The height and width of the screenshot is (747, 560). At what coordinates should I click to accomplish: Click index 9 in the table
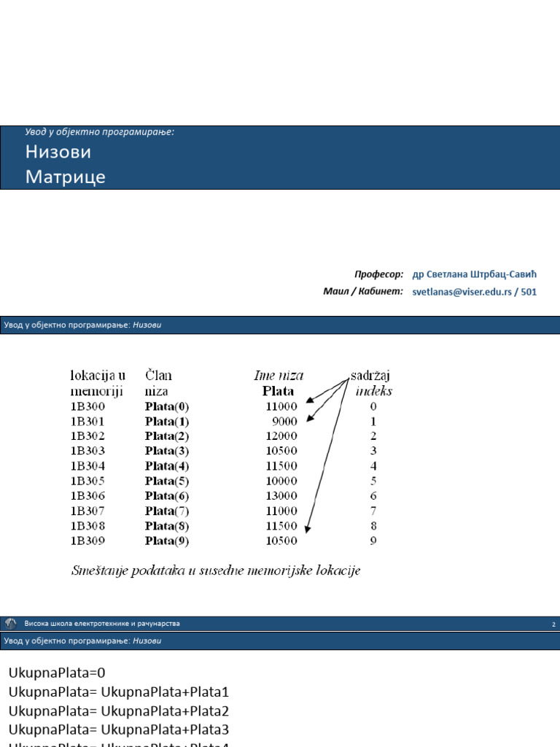[x=373, y=541]
